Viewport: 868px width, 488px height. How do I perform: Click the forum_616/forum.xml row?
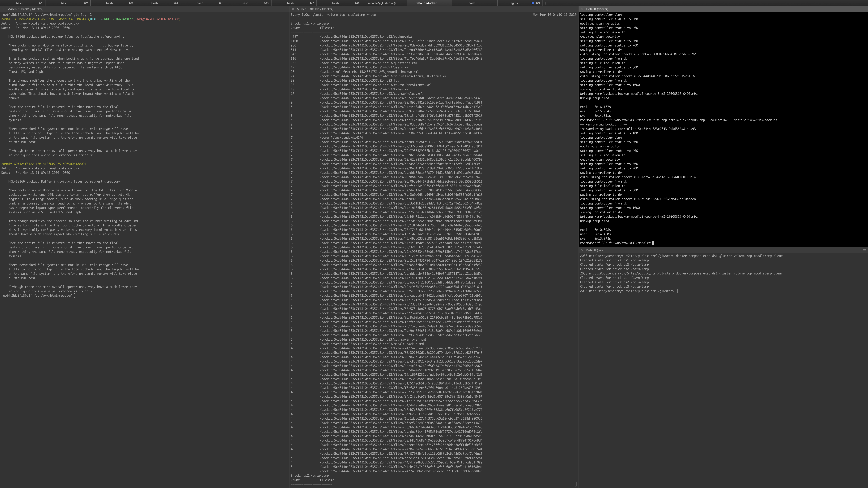(369, 76)
